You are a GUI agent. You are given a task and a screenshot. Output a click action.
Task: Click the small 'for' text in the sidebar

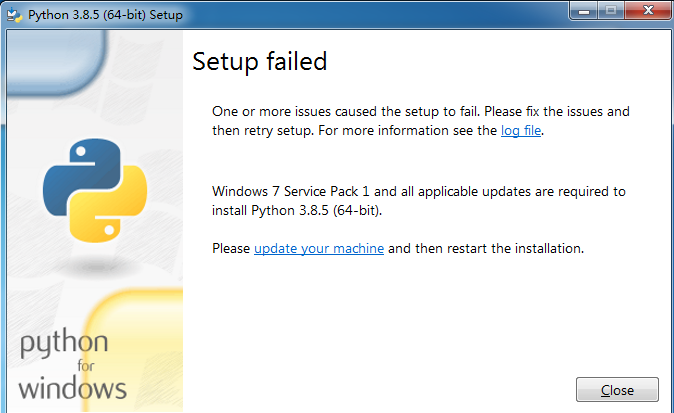[86, 366]
